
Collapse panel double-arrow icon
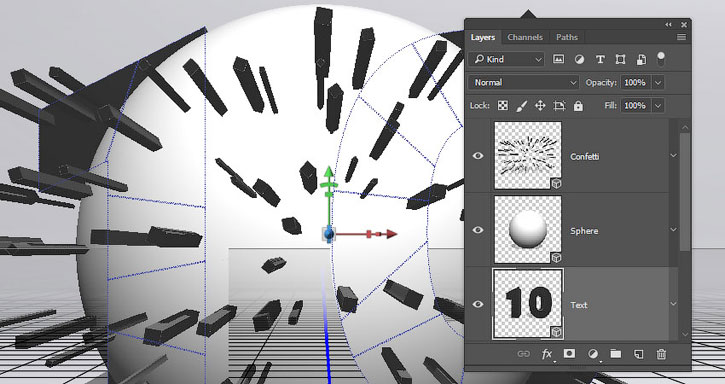pyautogui.click(x=669, y=25)
